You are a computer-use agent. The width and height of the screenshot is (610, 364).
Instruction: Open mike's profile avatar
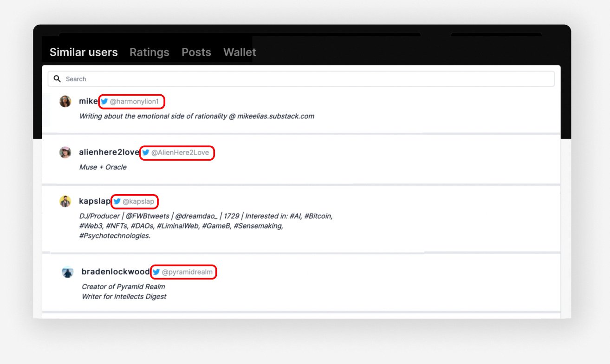point(65,101)
